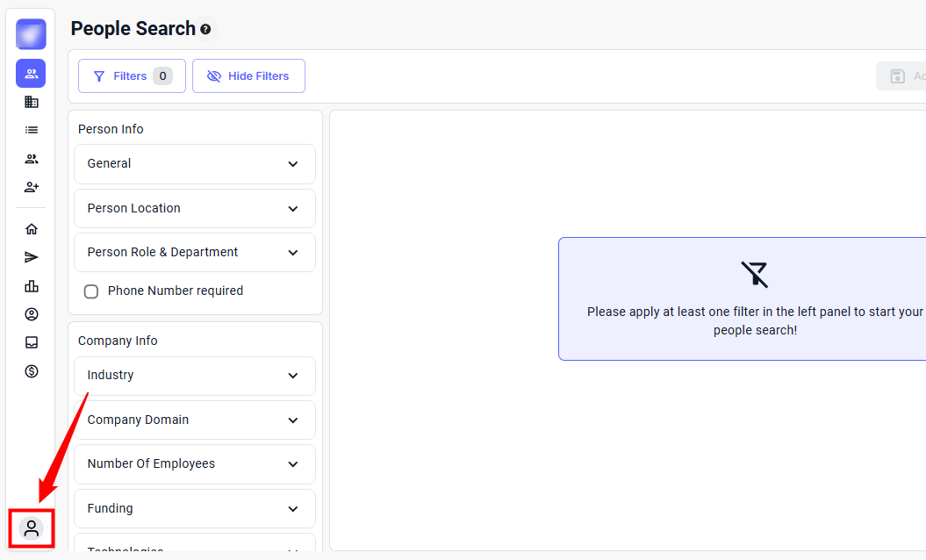This screenshot has width=926, height=560.
Task: Click the inbox tray icon in sidebar
Action: point(32,342)
